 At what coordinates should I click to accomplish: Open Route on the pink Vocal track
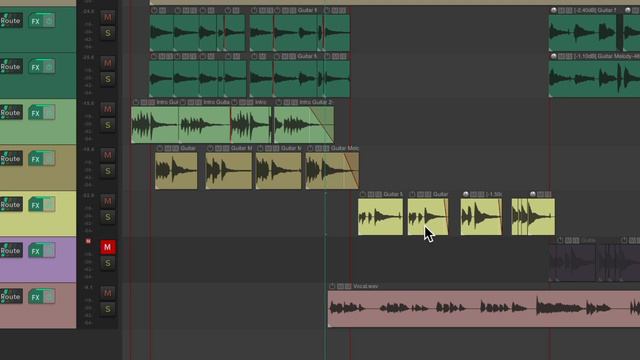click(x=11, y=297)
